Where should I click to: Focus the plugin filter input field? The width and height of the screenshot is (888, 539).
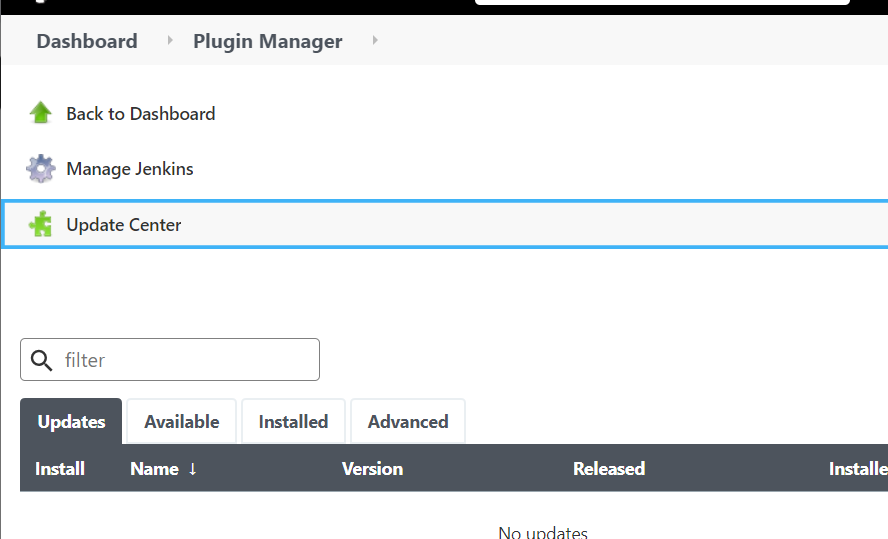tap(170, 360)
